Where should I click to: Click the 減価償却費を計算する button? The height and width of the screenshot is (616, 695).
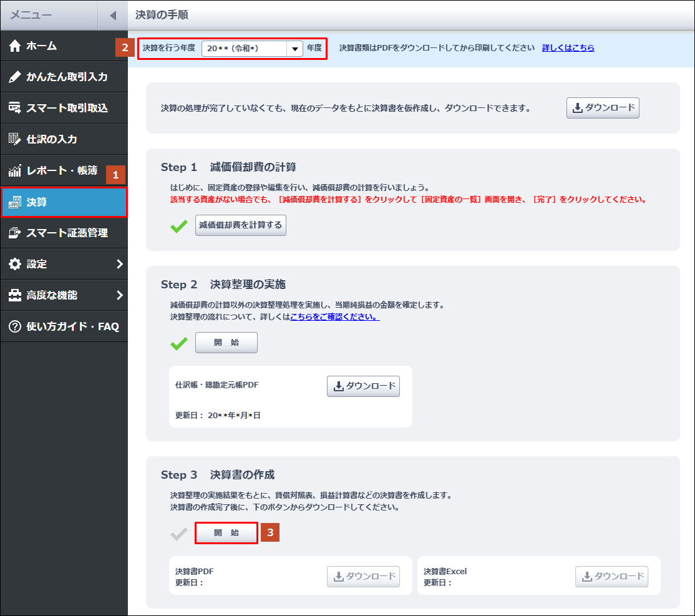[240, 225]
